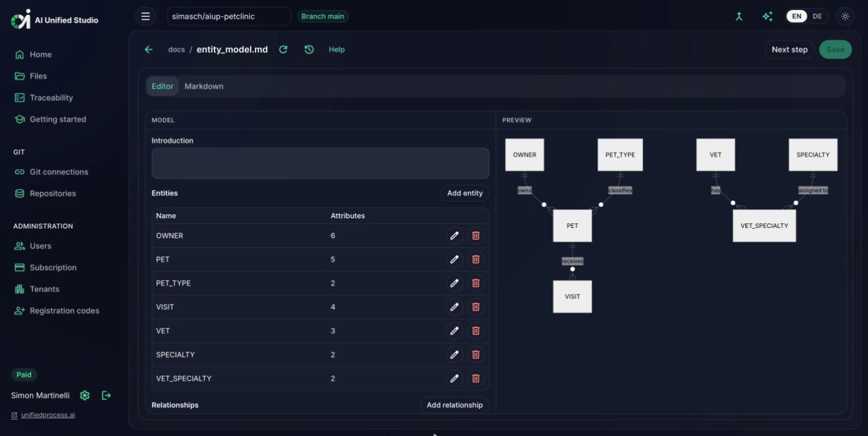Image resolution: width=868 pixels, height=436 pixels.
Task: Edit the OWNER entity
Action: [454, 236]
